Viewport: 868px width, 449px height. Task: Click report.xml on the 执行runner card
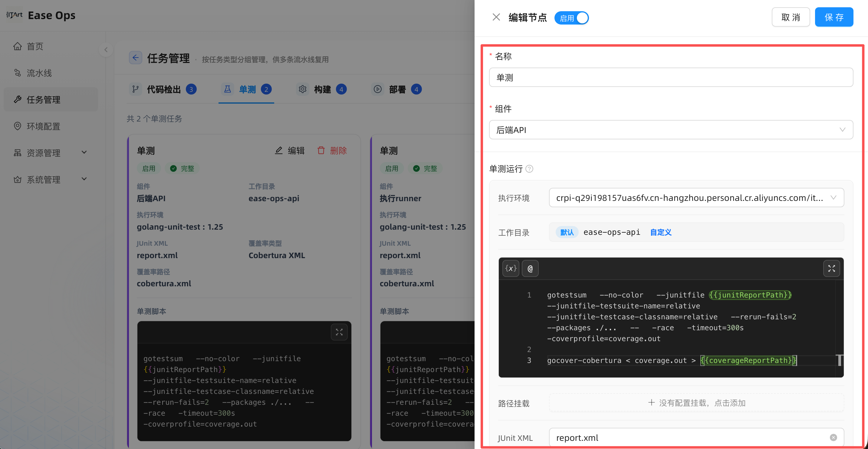400,255
